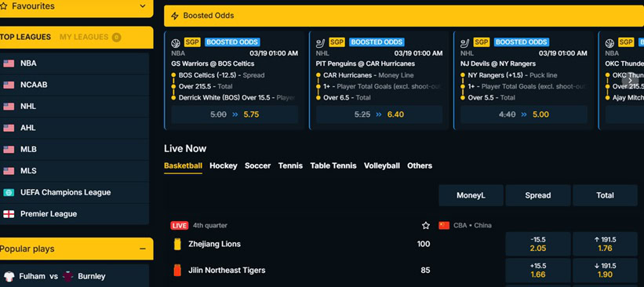Open the MLB league
Screen dimensions: 644x287
pyautogui.click(x=75, y=150)
